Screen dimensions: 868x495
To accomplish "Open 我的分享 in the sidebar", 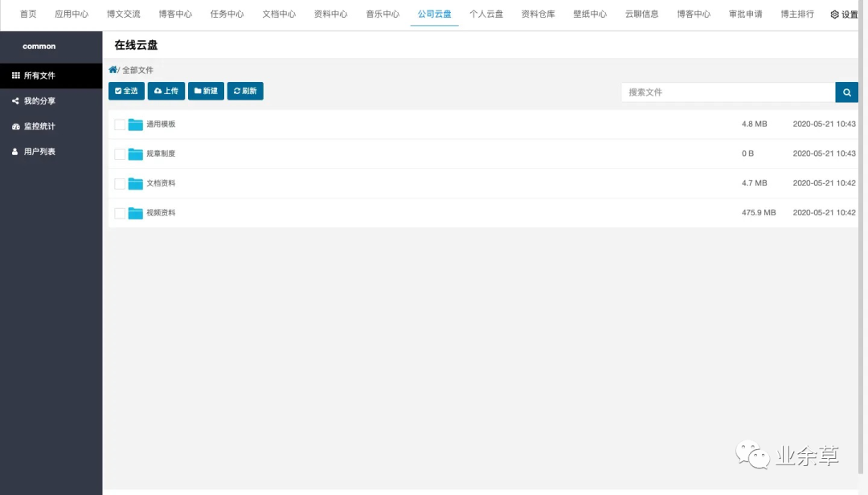I will click(51, 100).
